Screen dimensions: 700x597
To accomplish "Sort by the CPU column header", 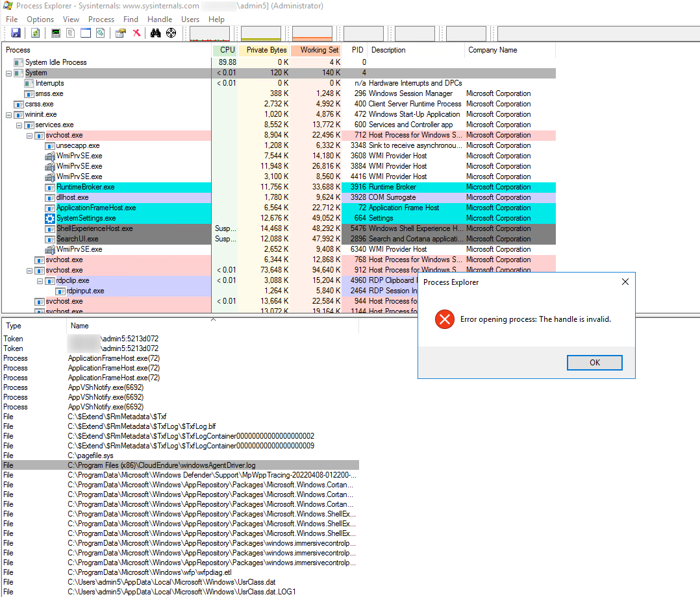I will click(x=225, y=50).
